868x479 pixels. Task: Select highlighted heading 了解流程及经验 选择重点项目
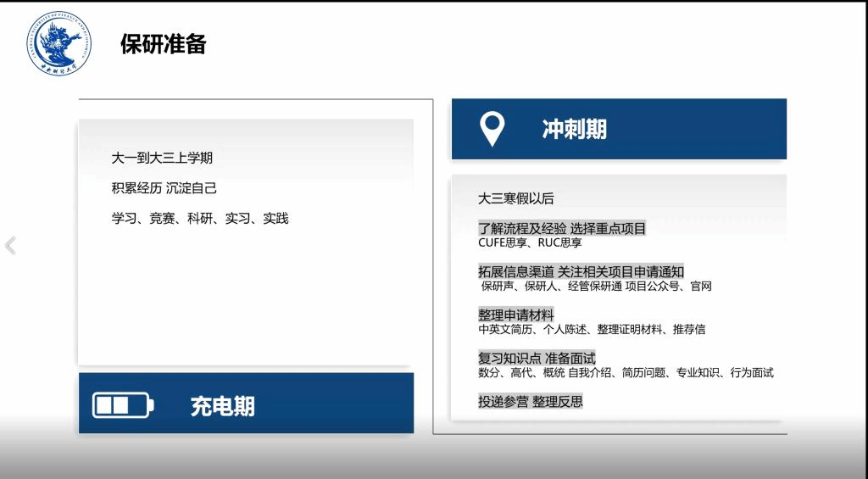562,228
